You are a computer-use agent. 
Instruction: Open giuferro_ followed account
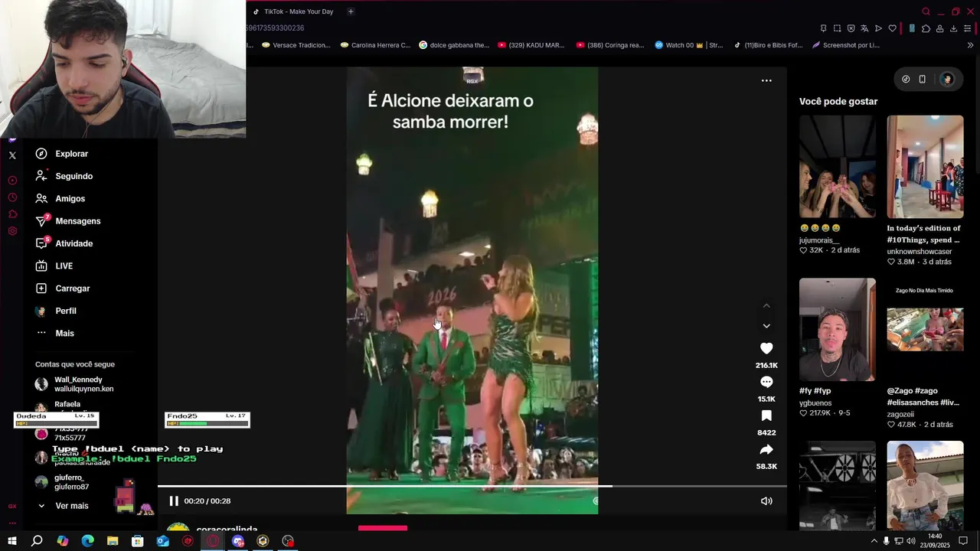[x=63, y=482]
